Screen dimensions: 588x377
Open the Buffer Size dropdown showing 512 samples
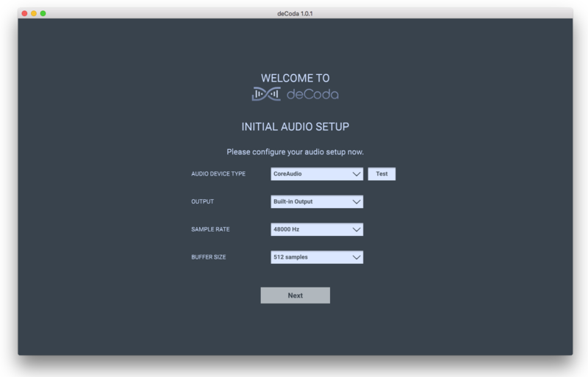pos(317,257)
